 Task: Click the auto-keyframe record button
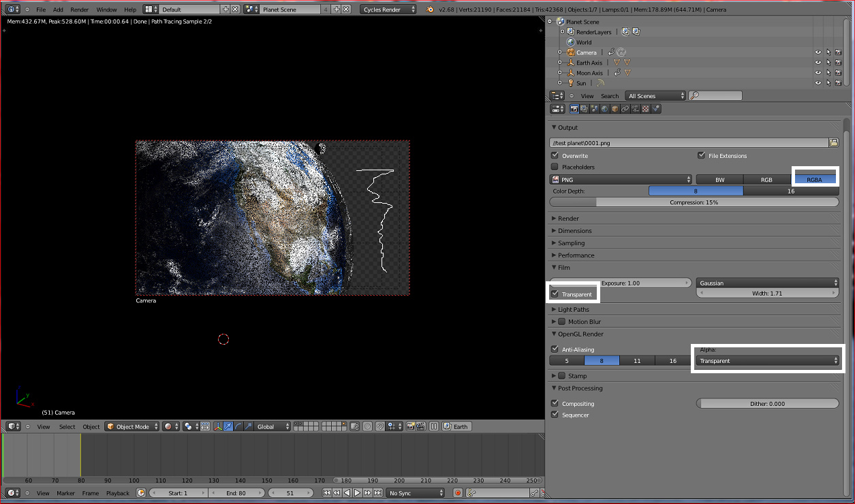(x=458, y=493)
